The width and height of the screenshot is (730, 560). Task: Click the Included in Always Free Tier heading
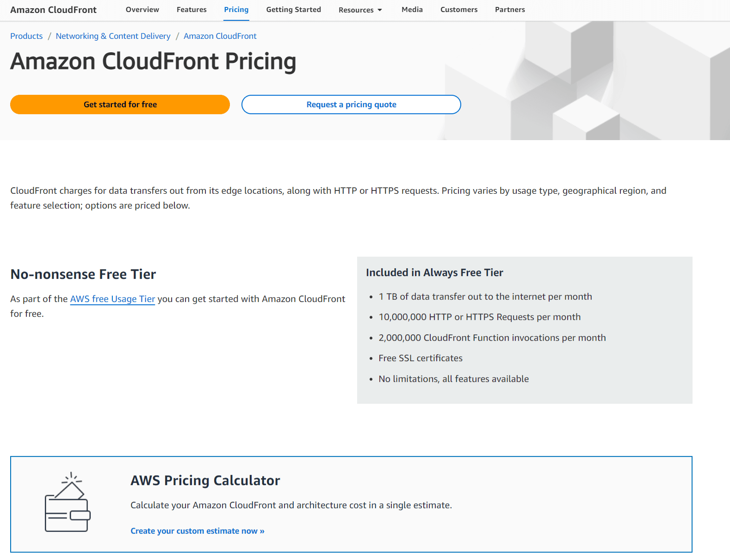click(x=434, y=273)
